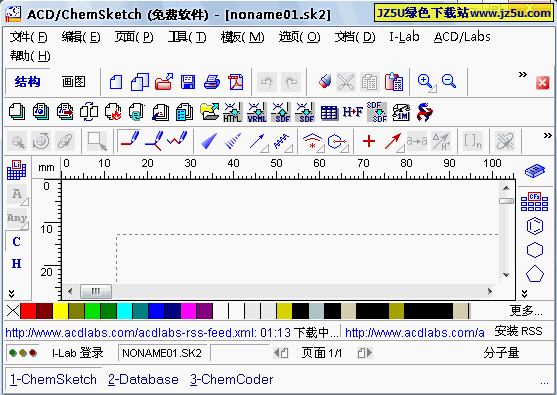
Task: Click the H→F icon
Action: coord(353,112)
